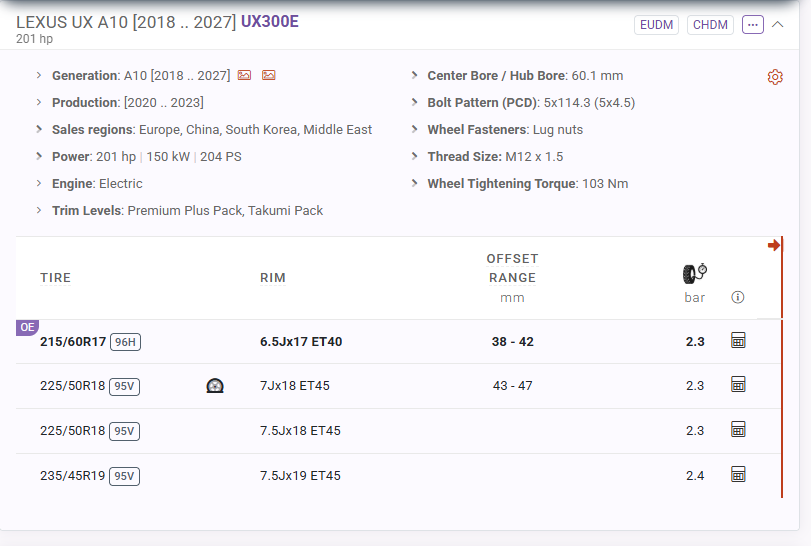Open calculator for 235/45R19 tire row
811x546 pixels.
click(x=738, y=474)
